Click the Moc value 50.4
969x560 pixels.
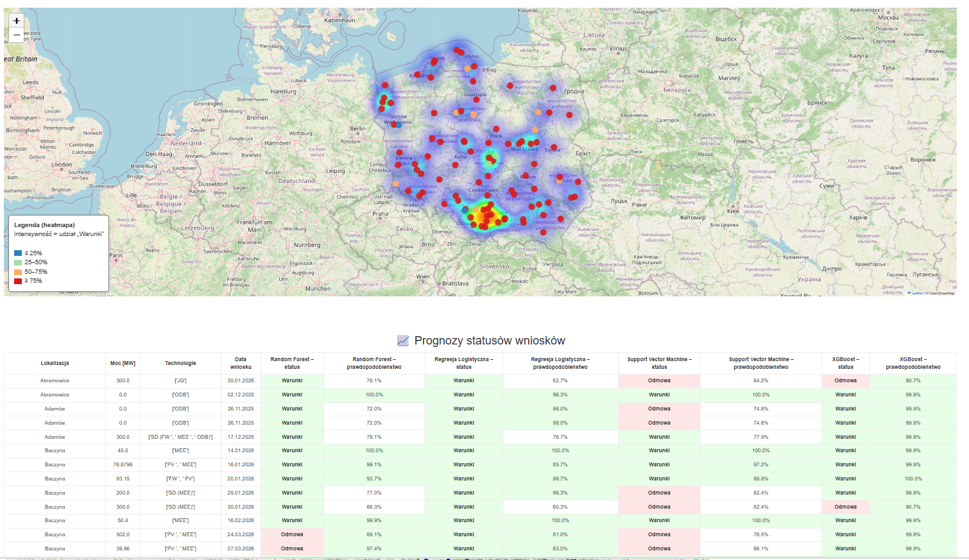(123, 521)
